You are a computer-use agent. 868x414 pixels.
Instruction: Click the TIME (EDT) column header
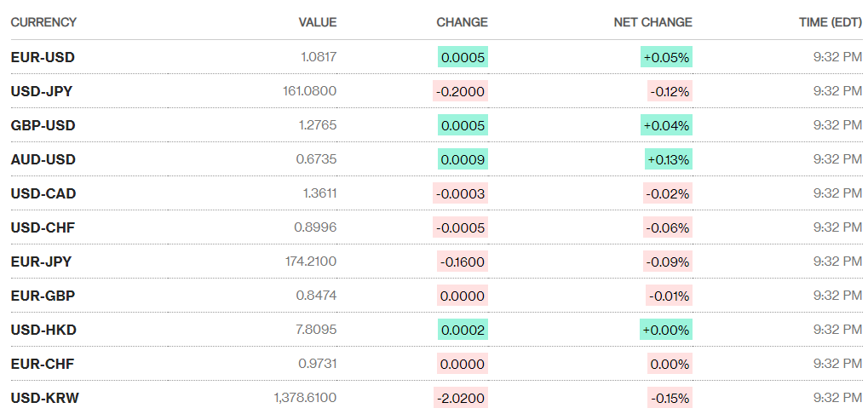(830, 22)
